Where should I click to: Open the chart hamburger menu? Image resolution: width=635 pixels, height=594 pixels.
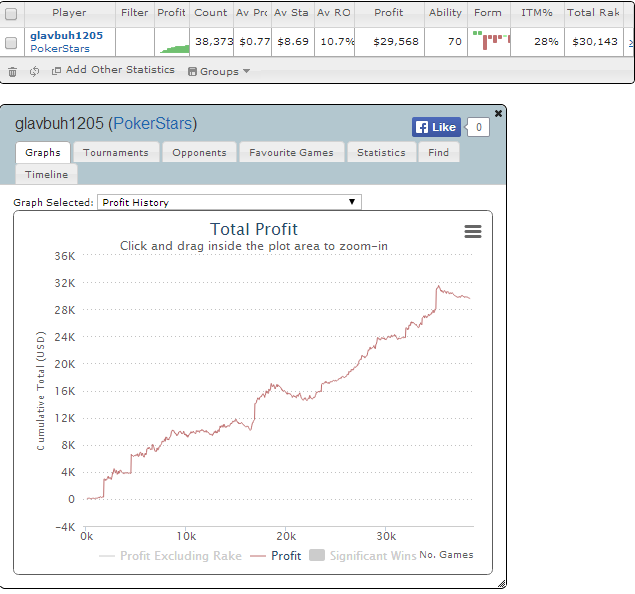[473, 232]
